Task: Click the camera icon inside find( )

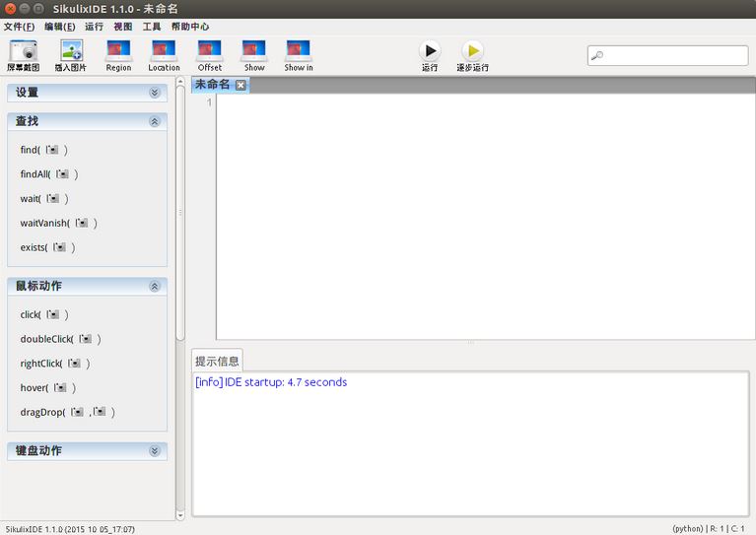Action: point(52,150)
